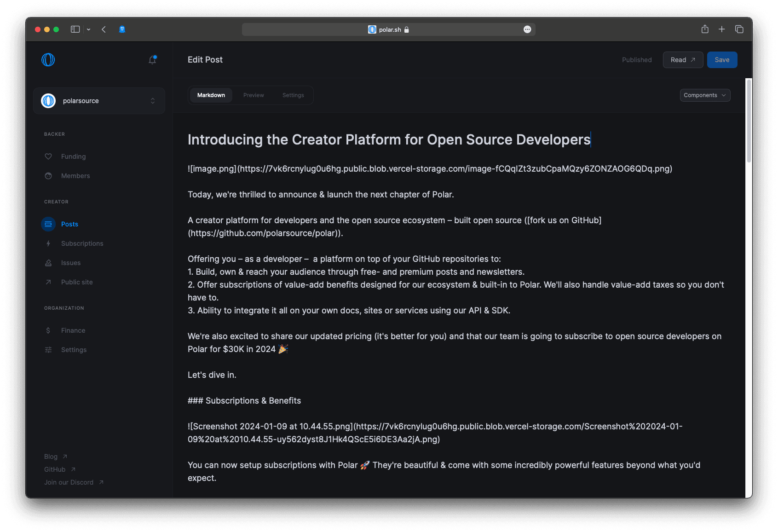This screenshot has width=778, height=532.
Task: Click the Posts icon in sidebar
Action: click(48, 224)
